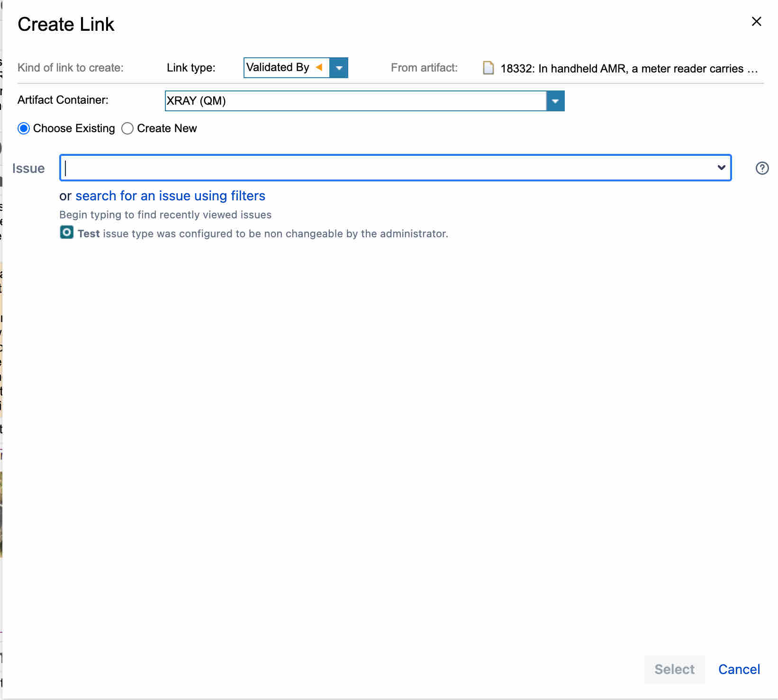Screen dimensions: 778x700
Task: Cancel the link creation
Action: tap(739, 669)
